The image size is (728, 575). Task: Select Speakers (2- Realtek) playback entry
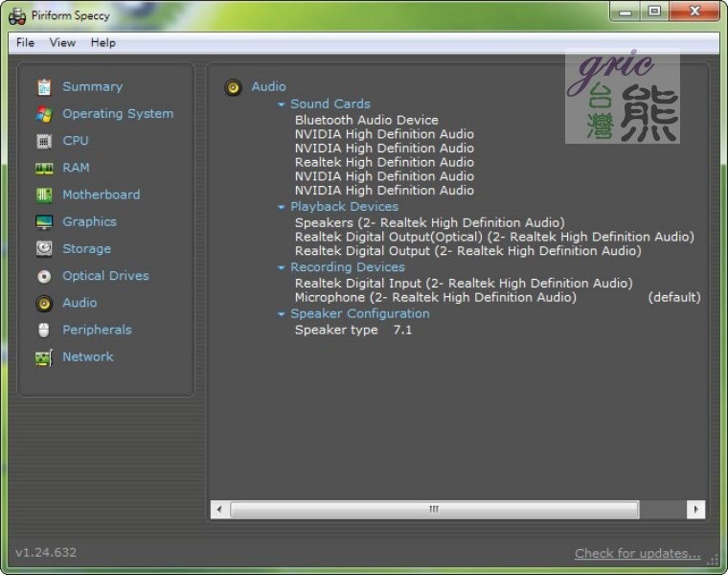[x=430, y=223]
